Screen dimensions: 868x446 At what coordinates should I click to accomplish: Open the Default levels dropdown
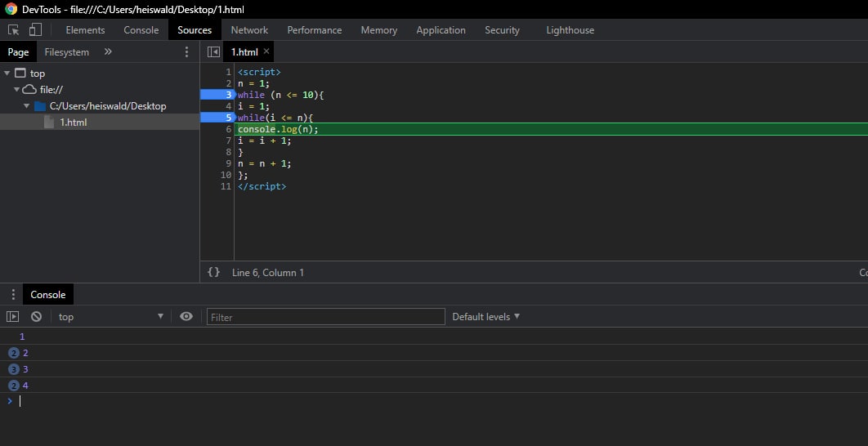[486, 316]
